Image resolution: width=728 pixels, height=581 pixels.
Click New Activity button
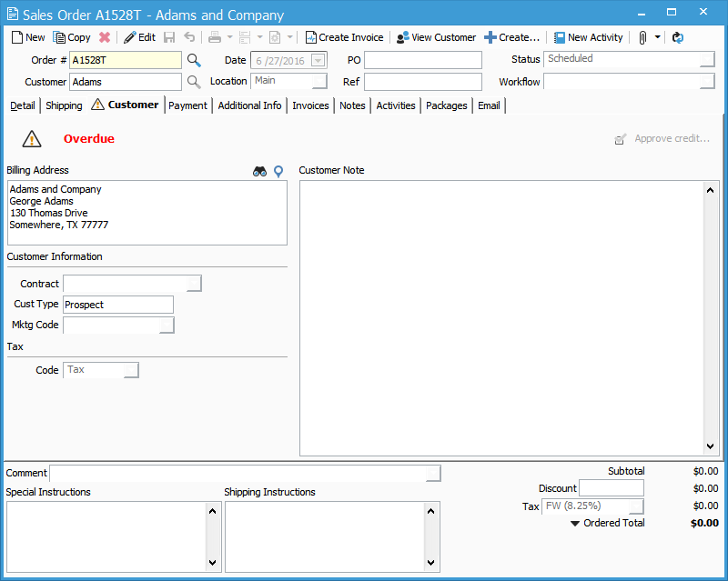pos(588,37)
